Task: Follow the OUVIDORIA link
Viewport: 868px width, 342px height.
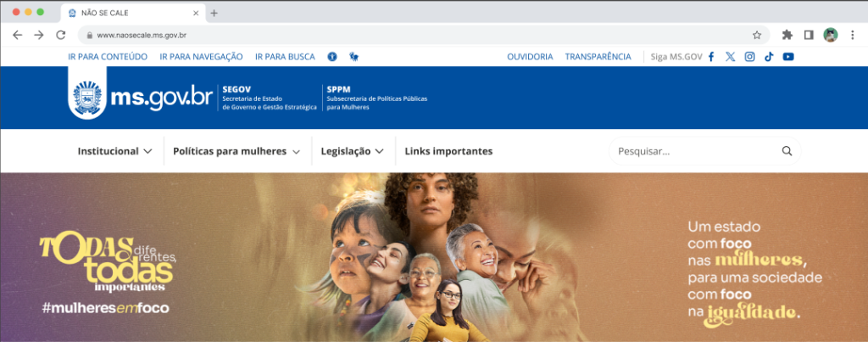Action: click(530, 57)
